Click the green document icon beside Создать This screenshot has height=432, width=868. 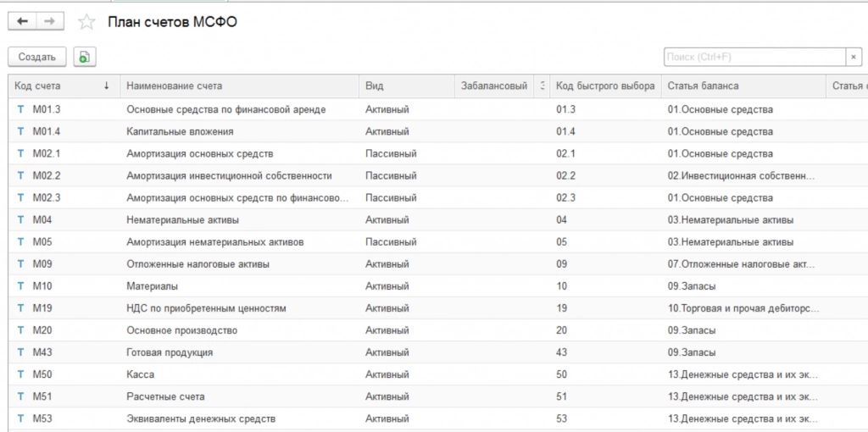pyautogui.click(x=85, y=57)
